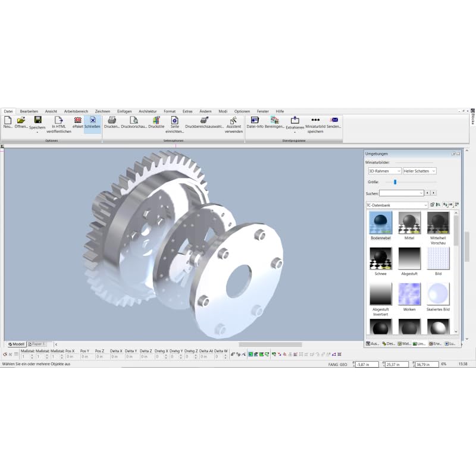Close file with Schließen icon
This screenshot has width=476, height=476.
pos(93,120)
